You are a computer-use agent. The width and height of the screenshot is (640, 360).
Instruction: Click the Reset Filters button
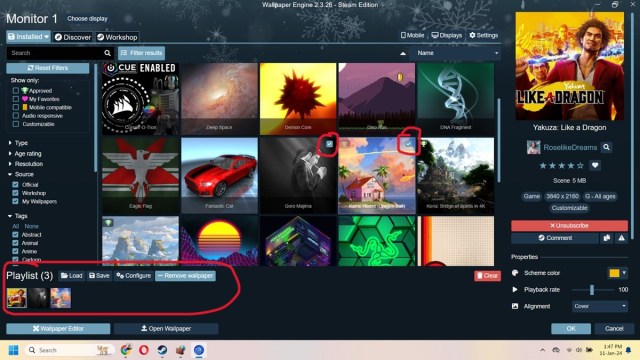pos(48,68)
